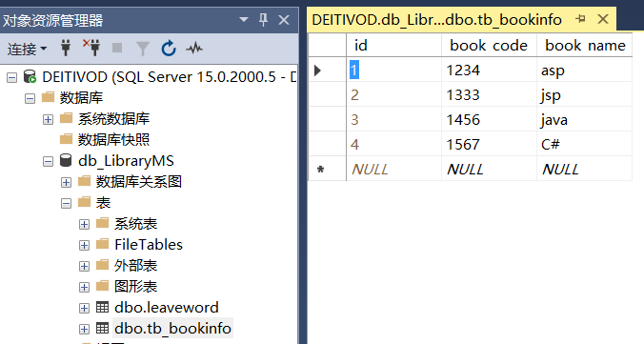Click the id cell with value 2
The height and width of the screenshot is (344, 644).
393,95
